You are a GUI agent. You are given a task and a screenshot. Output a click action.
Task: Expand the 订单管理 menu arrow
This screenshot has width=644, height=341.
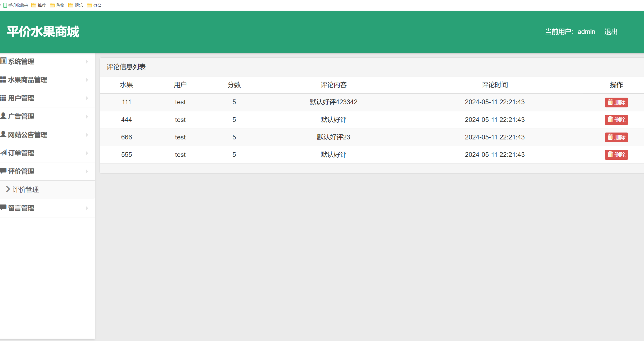click(x=87, y=153)
